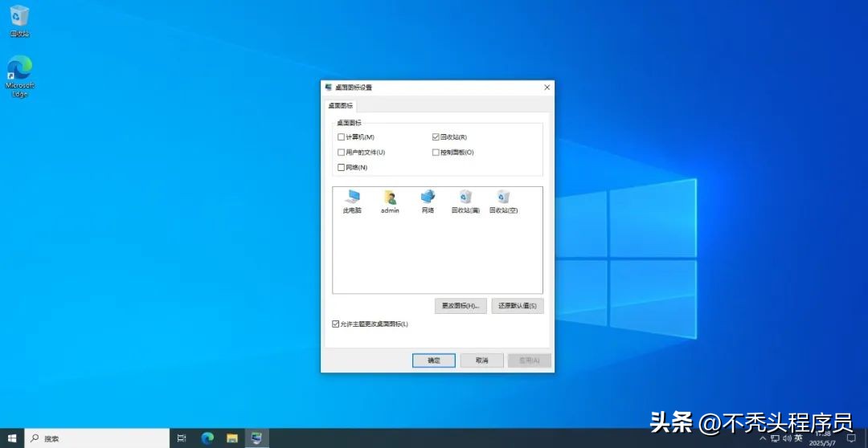Enable the 用户的文件(U) checkbox
Image resolution: width=868 pixels, height=448 pixels.
click(341, 153)
